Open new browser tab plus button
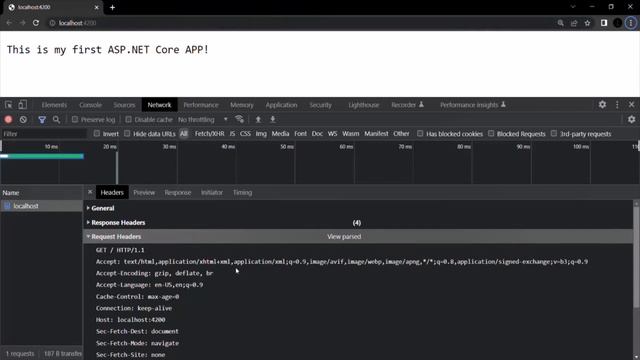This screenshot has width=640, height=360. 112,7
